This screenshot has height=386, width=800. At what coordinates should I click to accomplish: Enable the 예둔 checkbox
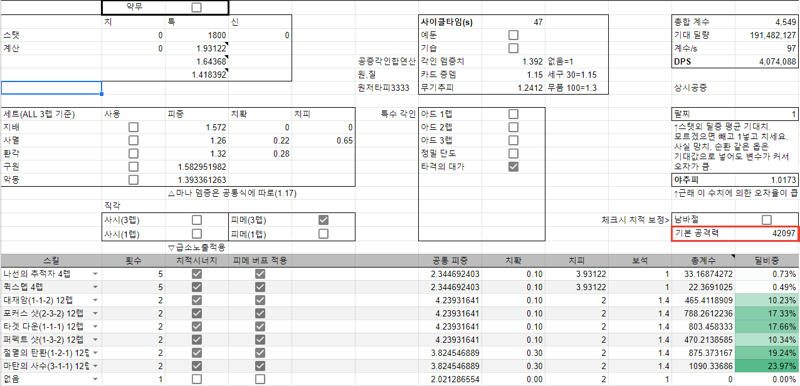[x=513, y=35]
